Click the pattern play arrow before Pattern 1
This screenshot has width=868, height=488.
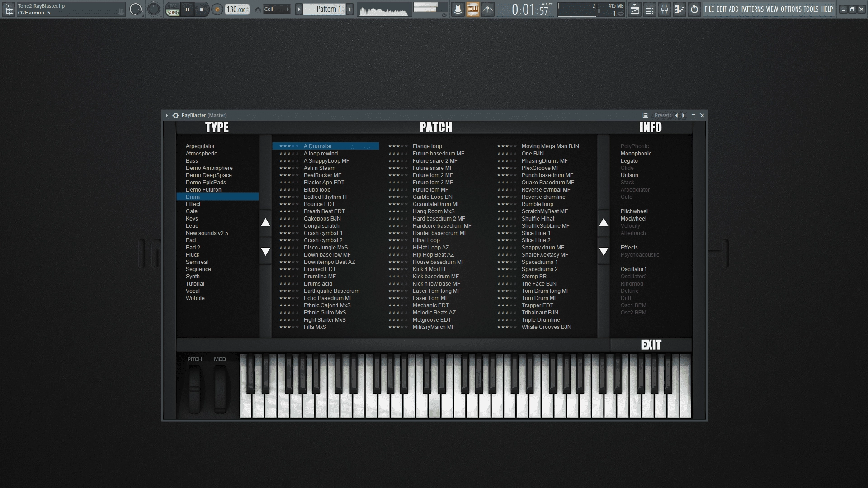(x=299, y=9)
